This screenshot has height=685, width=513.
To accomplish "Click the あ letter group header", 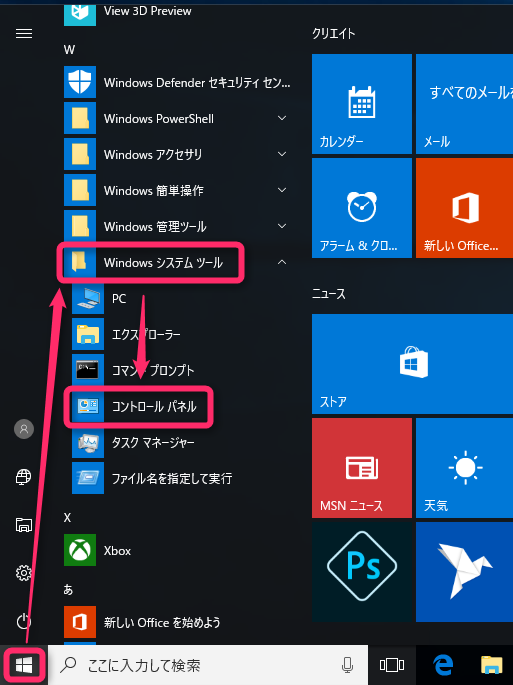I will (x=68, y=589).
